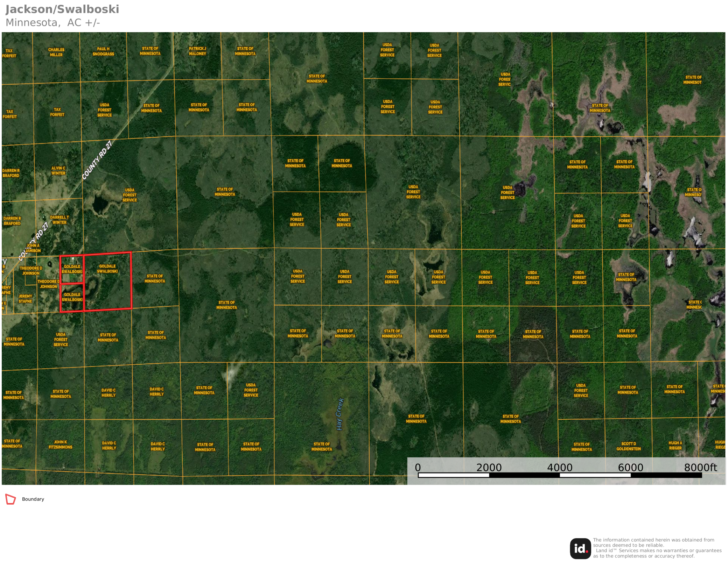Screen dimensions: 728x562
Task: Click the Patrick J Maloney parcel label
Action: [197, 51]
